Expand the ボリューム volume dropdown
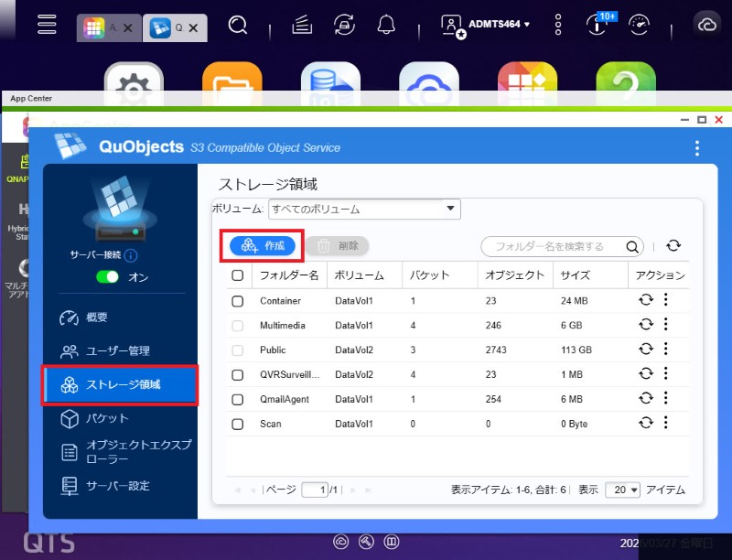This screenshot has width=732, height=560. coord(363,210)
